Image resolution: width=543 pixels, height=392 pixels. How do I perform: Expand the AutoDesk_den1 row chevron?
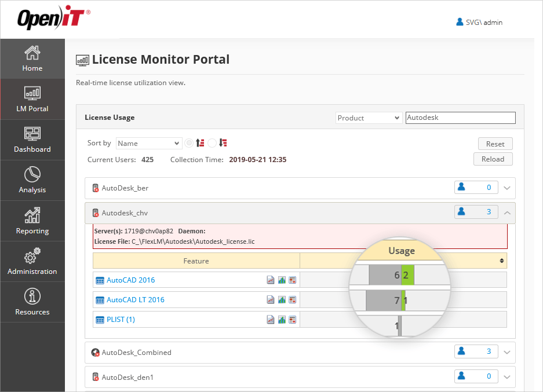[x=507, y=377]
